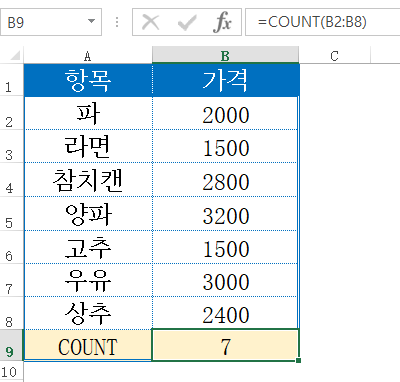Select row 3 header
The width and height of the screenshot is (400, 382).
12,146
